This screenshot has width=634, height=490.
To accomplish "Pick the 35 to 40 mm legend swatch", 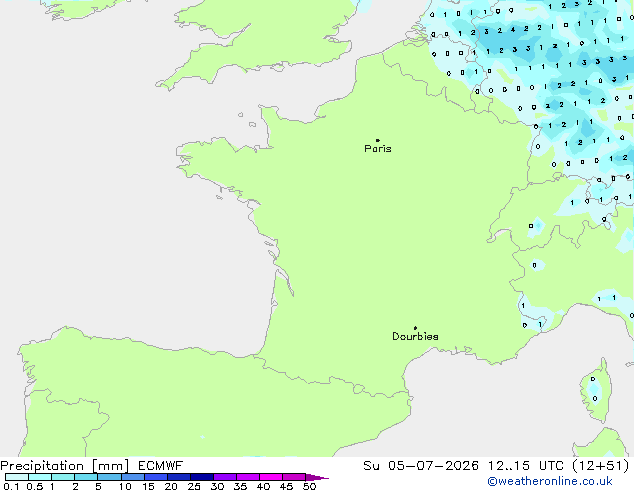I will (x=247, y=477).
